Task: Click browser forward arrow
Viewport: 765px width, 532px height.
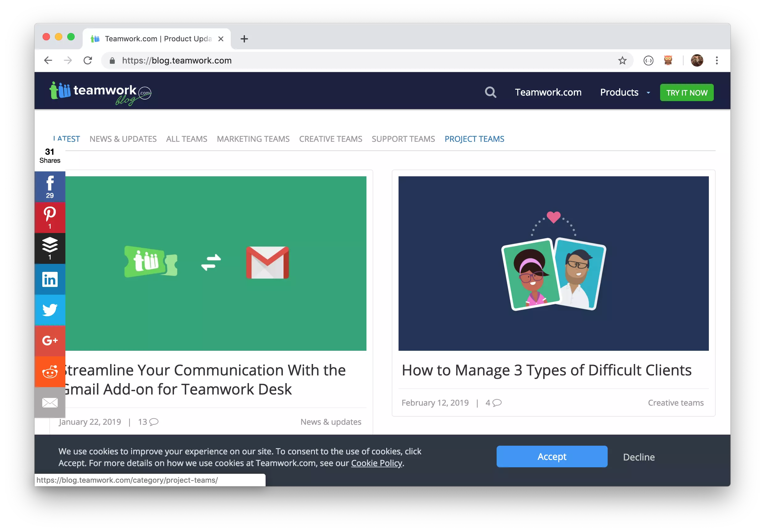Action: click(x=68, y=60)
